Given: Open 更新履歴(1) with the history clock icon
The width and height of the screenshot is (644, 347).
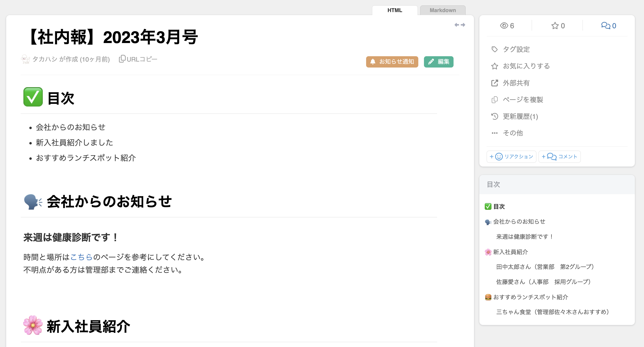Looking at the screenshot, I should click(494, 116).
